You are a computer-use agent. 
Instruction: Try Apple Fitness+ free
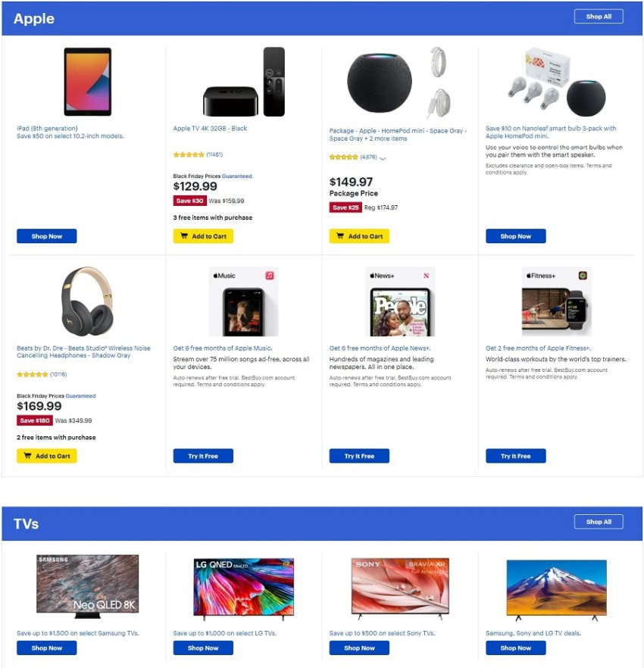pyautogui.click(x=516, y=456)
